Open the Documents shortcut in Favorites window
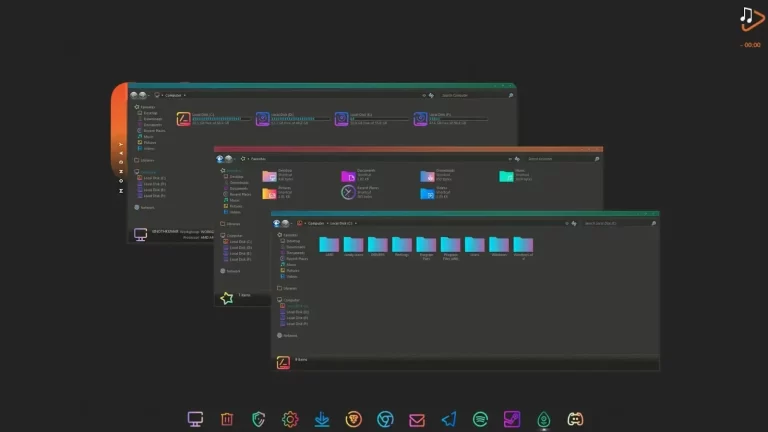768x432 pixels. [348, 176]
